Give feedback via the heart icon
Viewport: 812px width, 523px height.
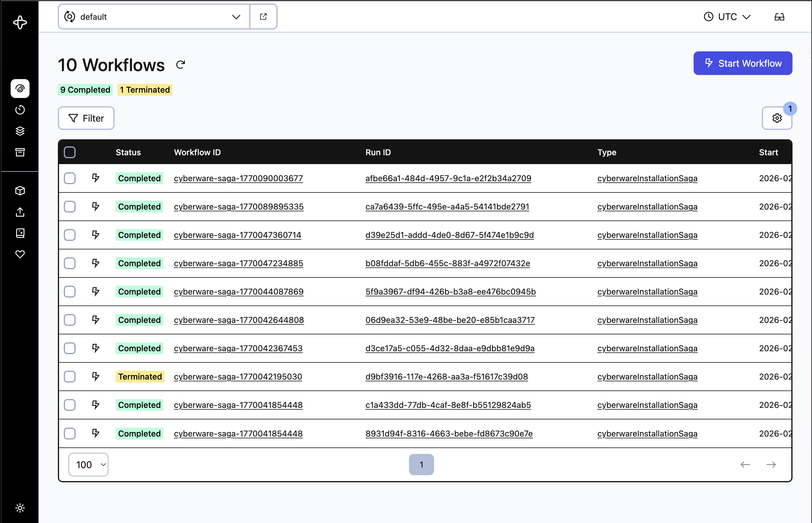point(20,254)
